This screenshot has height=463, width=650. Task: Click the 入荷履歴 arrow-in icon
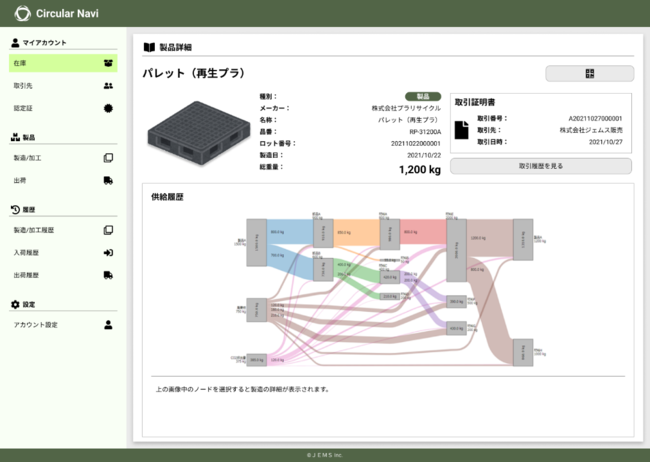[108, 252]
